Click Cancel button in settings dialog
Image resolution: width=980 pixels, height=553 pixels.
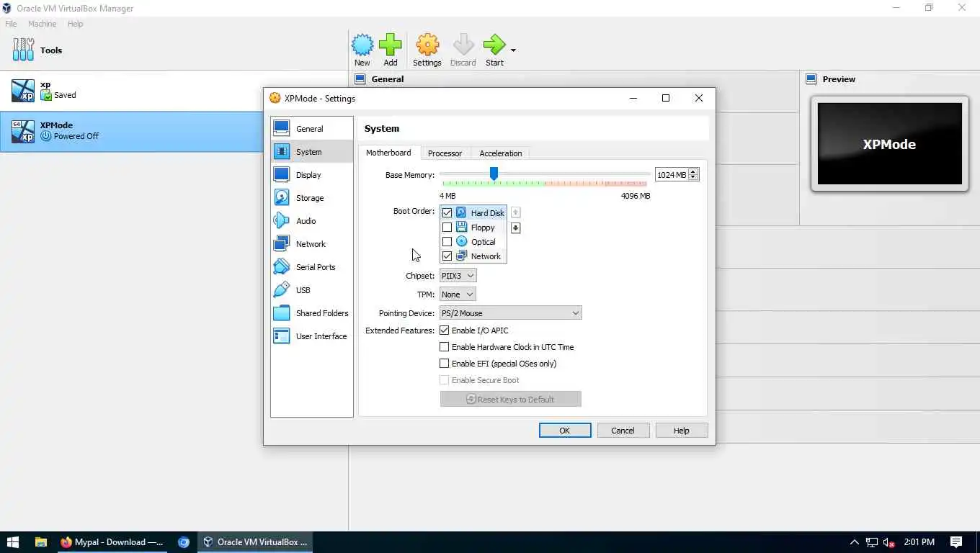coord(623,431)
